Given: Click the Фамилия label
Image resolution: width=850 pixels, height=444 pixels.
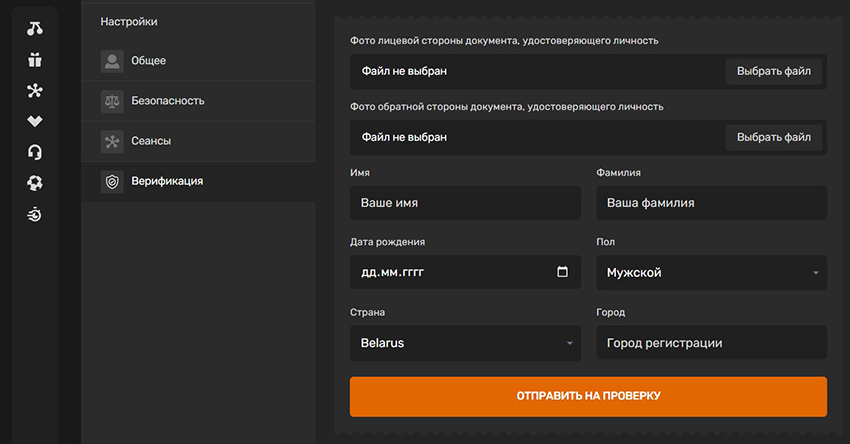Looking at the screenshot, I should coord(619,172).
